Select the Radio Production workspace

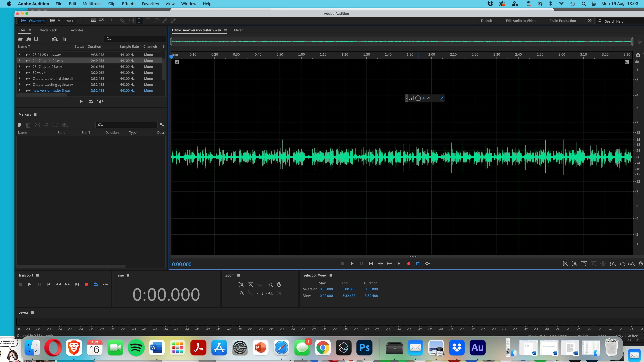click(563, 21)
